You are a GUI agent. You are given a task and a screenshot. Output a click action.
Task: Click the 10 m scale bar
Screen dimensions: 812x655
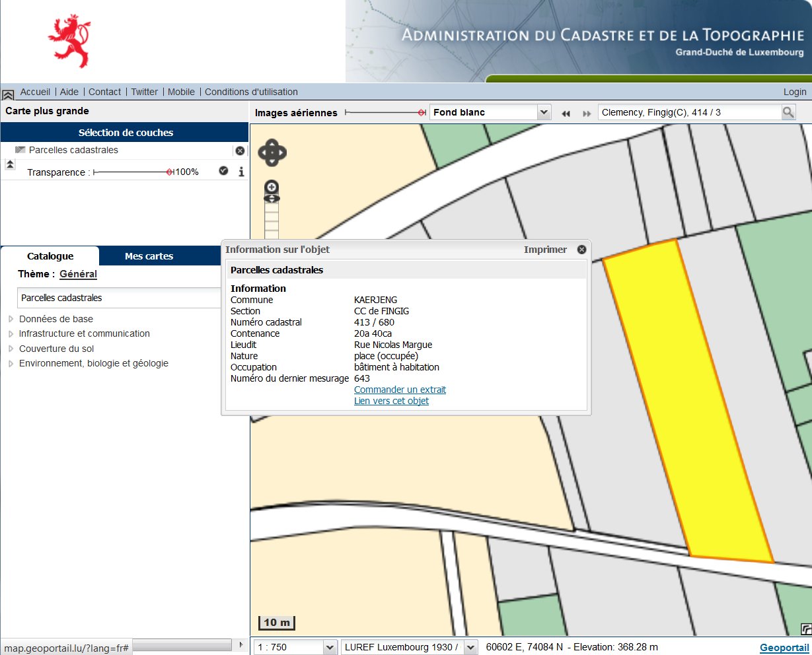277,623
